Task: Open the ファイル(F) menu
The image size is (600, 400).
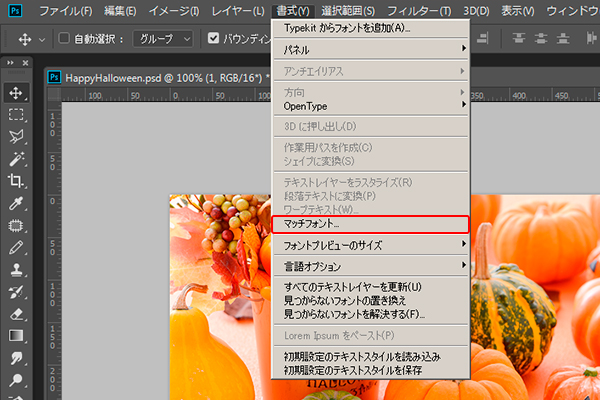Action: 66,11
